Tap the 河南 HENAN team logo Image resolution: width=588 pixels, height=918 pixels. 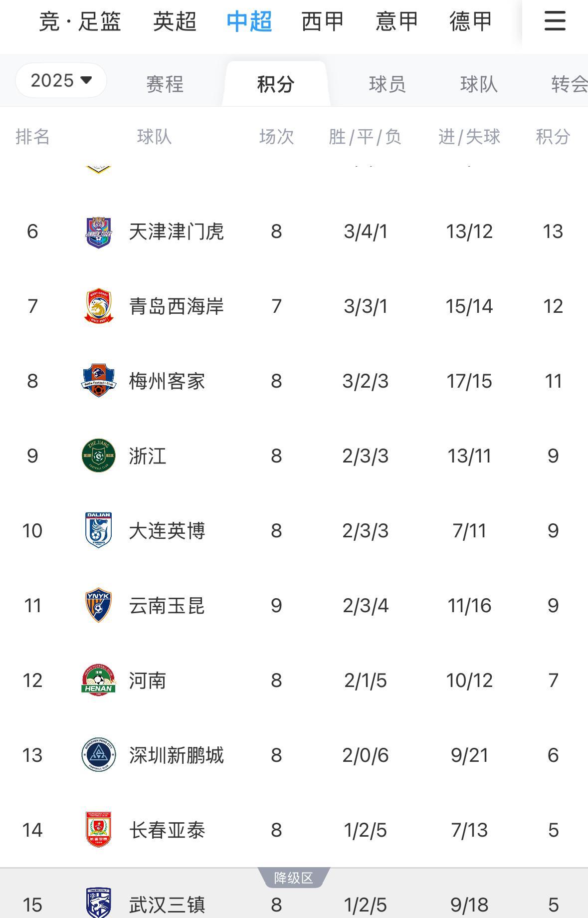(x=99, y=680)
